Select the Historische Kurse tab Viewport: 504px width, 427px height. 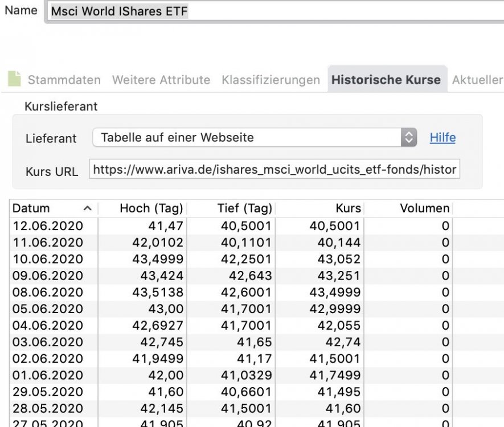386,80
